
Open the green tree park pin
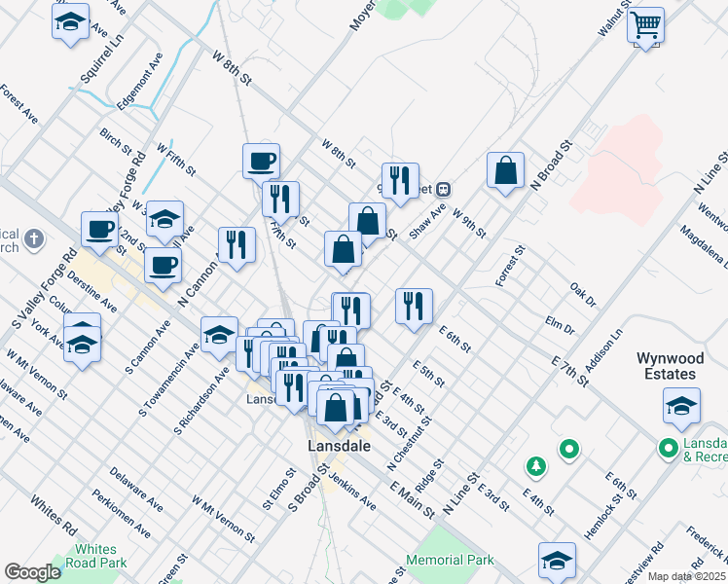click(x=536, y=466)
